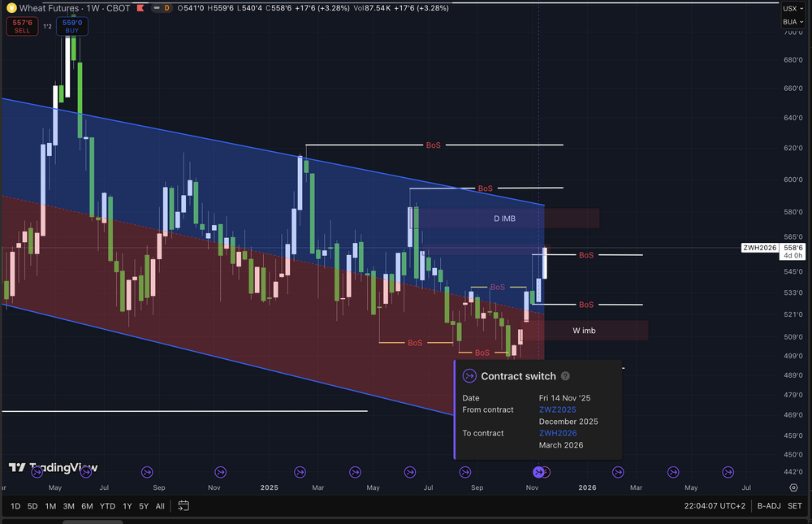Click the contract switch marker between 2026 and Mar

coord(618,472)
